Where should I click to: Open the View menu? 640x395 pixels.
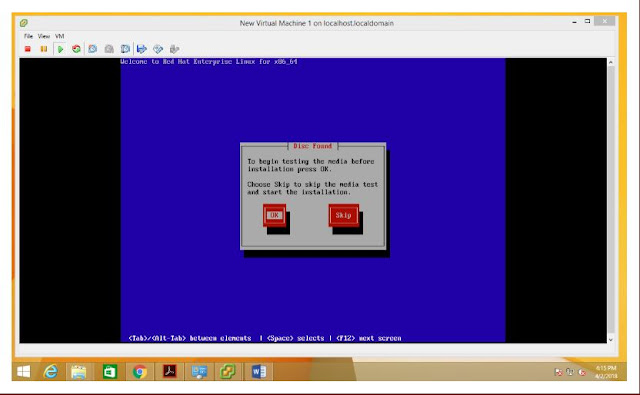pos(44,36)
